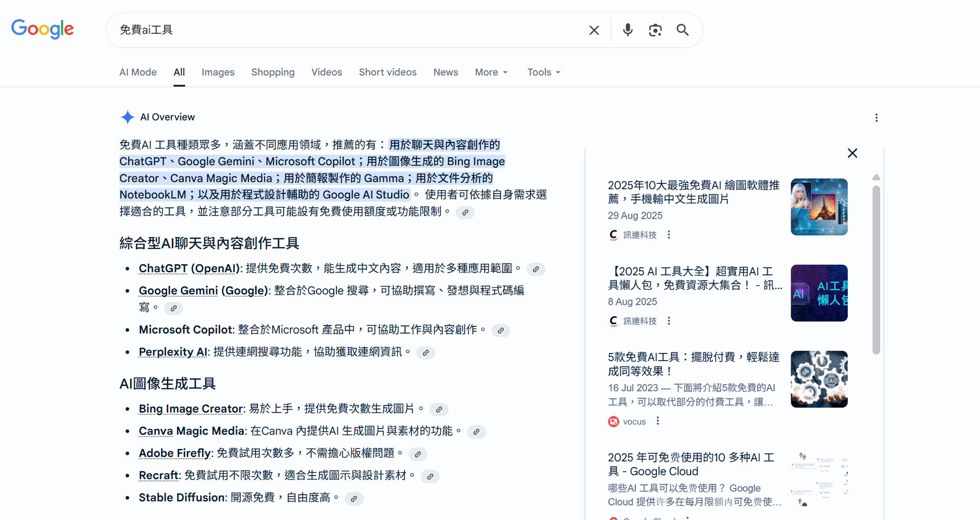This screenshot has width=980, height=520.
Task: Open the Canva Magic Media link
Action: [191, 431]
